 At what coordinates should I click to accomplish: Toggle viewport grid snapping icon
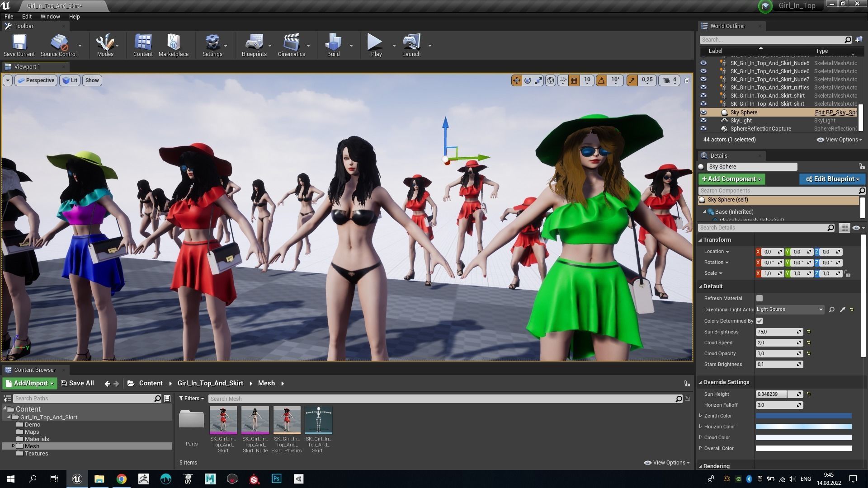tap(574, 80)
